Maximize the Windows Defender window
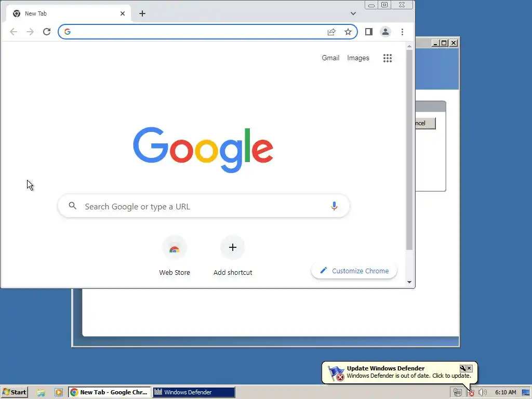This screenshot has height=399, width=532. click(x=444, y=43)
